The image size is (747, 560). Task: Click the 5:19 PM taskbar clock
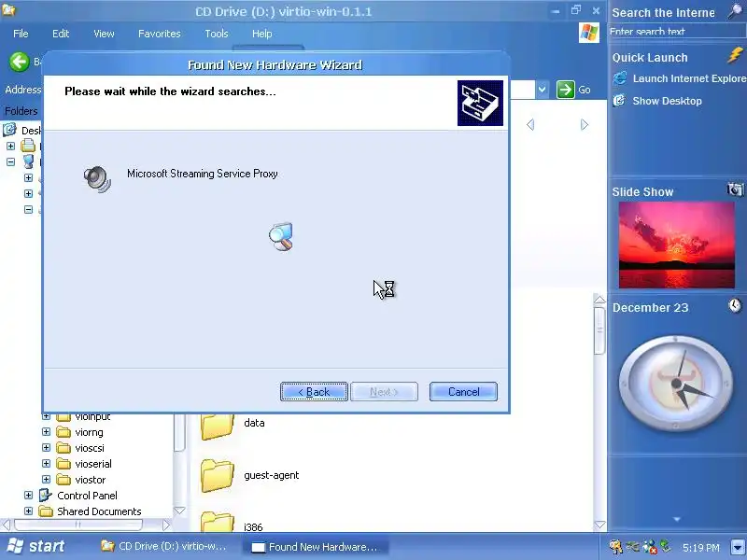pos(701,547)
